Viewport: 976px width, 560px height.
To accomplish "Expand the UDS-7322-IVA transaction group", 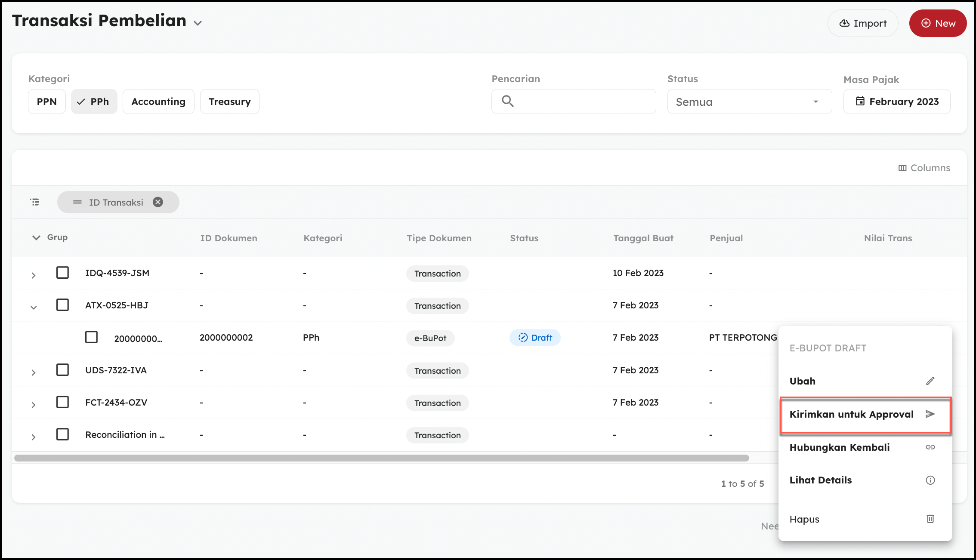I will pyautogui.click(x=34, y=372).
